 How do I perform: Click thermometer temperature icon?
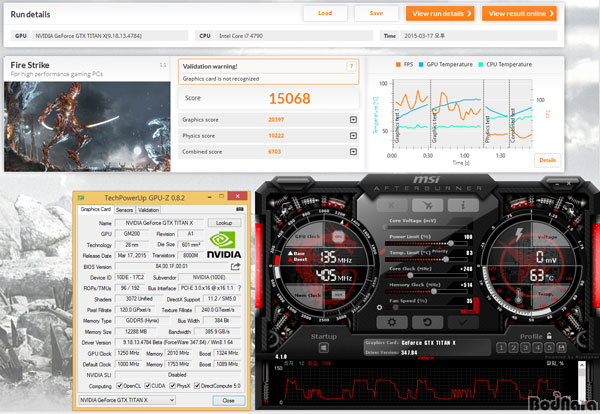pos(518,297)
